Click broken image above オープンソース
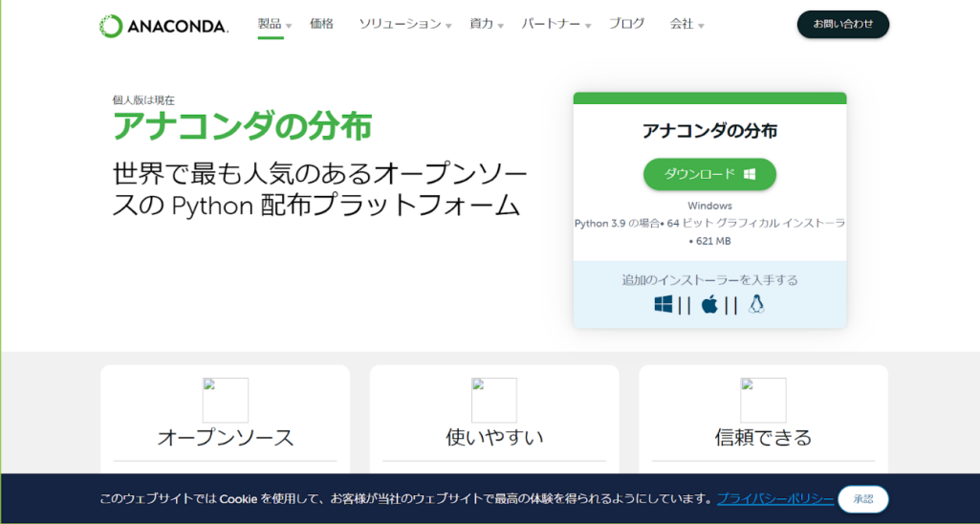The height and width of the screenshot is (524, 980). pos(226,401)
